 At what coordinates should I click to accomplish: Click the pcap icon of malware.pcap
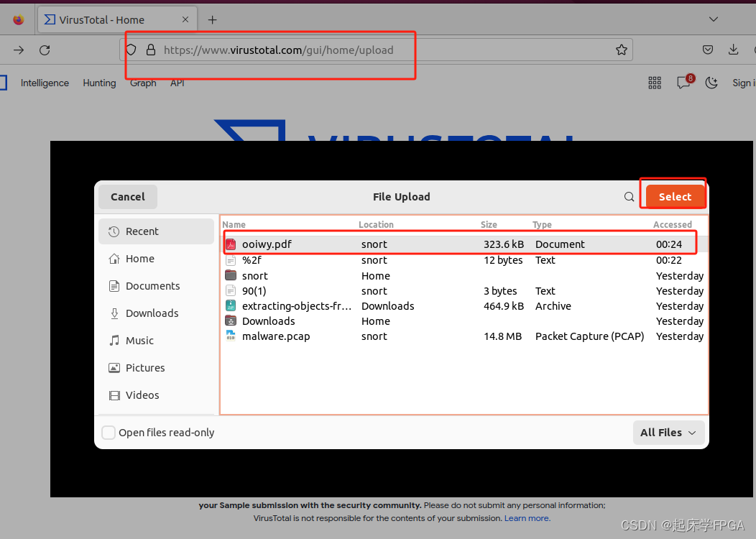pyautogui.click(x=231, y=336)
